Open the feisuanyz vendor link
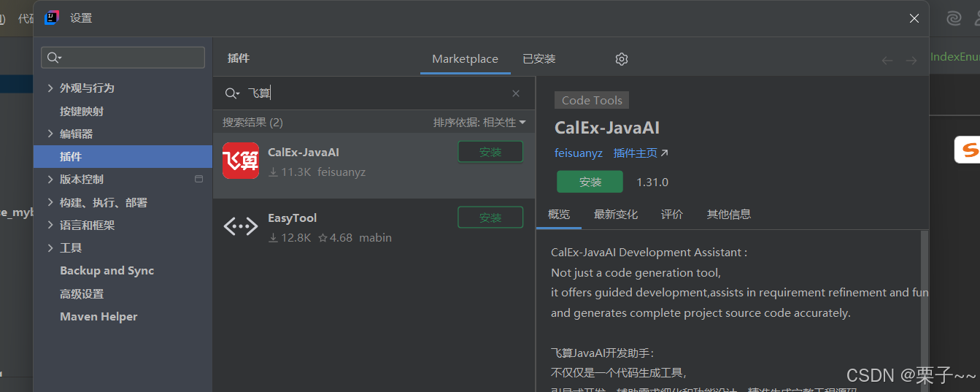Viewport: 980px width, 392px height. [579, 153]
